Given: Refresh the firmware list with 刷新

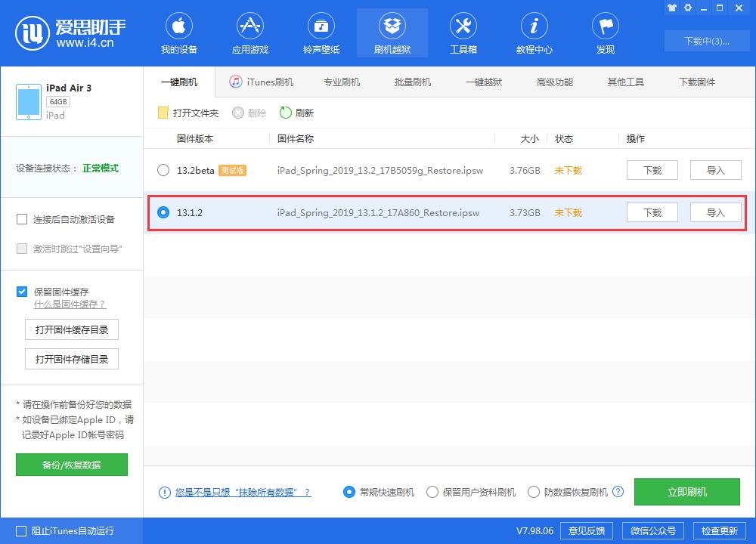Looking at the screenshot, I should [x=296, y=112].
